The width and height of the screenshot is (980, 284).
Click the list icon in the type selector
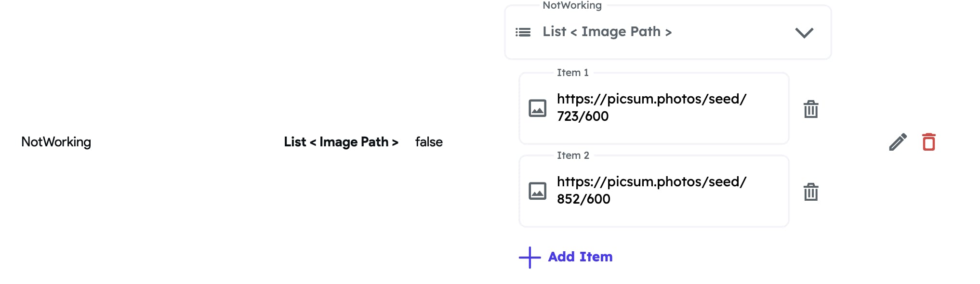(x=523, y=32)
